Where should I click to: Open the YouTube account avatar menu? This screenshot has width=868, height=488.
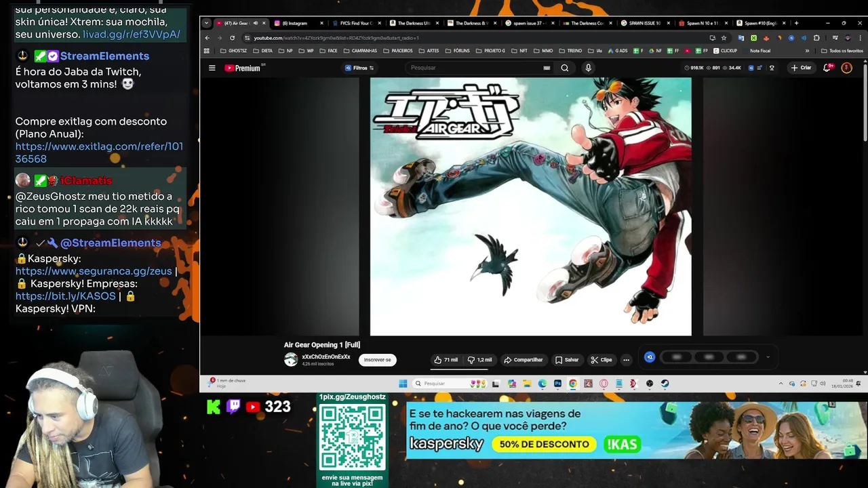(846, 68)
